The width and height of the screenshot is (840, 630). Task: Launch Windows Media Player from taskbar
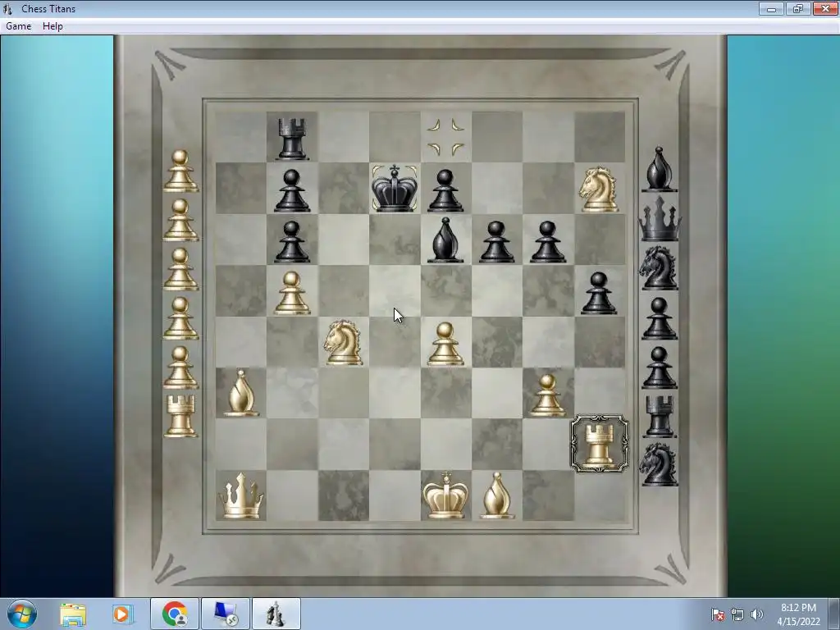[x=122, y=614]
